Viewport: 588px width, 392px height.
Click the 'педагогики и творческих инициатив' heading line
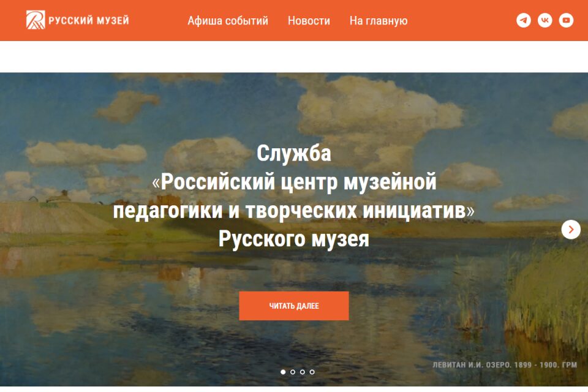pos(293,211)
